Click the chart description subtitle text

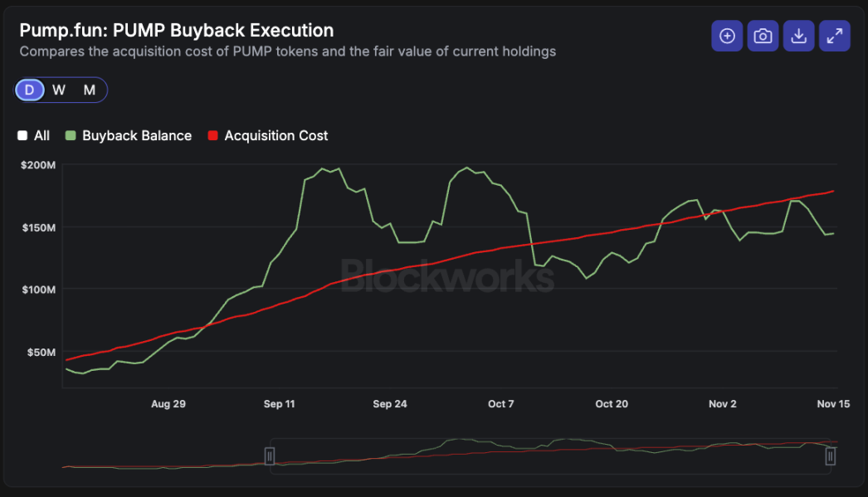(x=287, y=51)
